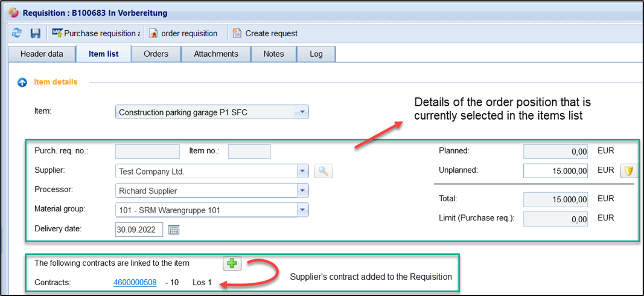Search supplier with magnifier icon
The image size is (644, 296).
click(324, 172)
